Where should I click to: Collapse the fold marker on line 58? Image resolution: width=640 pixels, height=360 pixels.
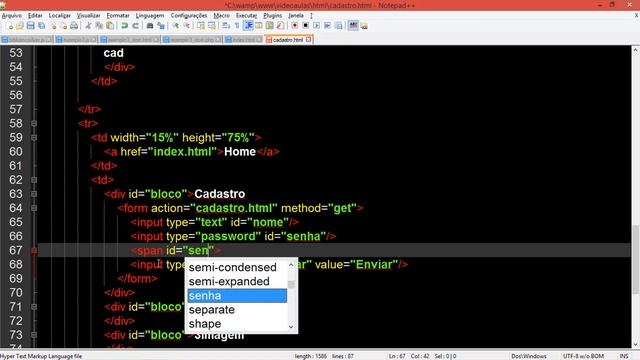coord(34,123)
